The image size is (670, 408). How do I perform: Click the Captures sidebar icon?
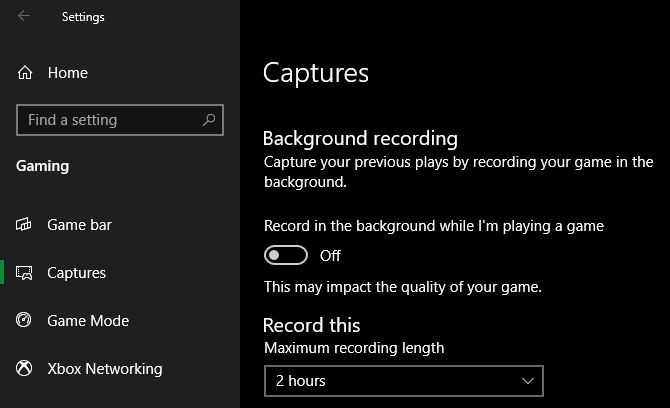click(24, 273)
